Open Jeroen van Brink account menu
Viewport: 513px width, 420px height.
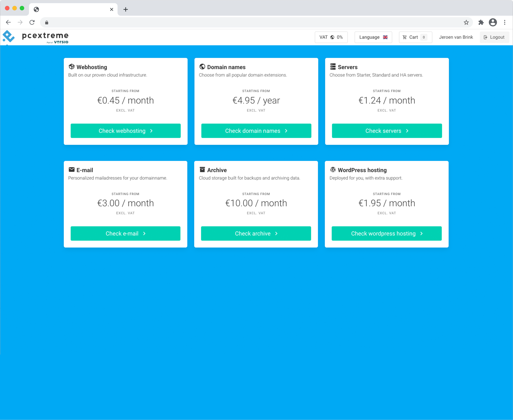[456, 37]
